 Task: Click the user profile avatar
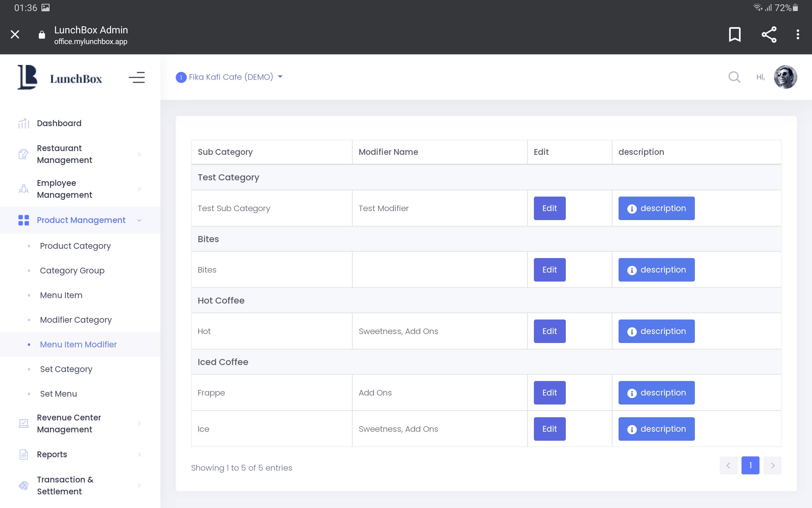pos(785,77)
